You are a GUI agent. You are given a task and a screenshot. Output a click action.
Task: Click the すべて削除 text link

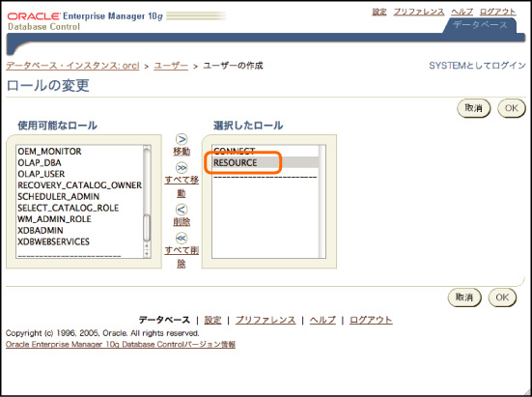coord(182,257)
